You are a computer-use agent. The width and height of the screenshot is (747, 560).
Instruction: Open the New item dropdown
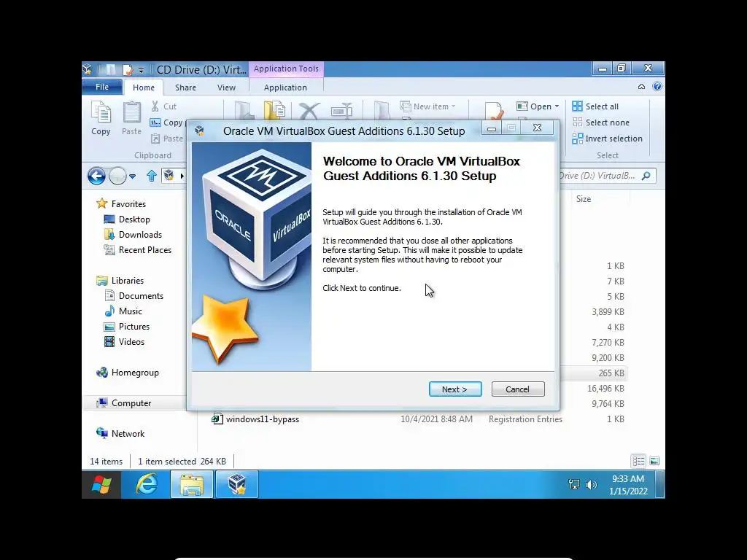click(427, 106)
